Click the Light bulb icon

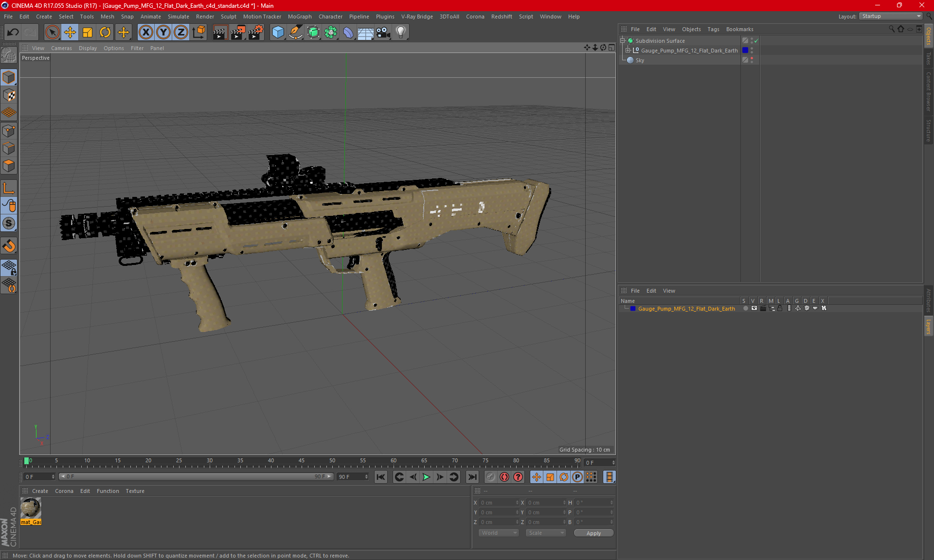[x=400, y=33]
